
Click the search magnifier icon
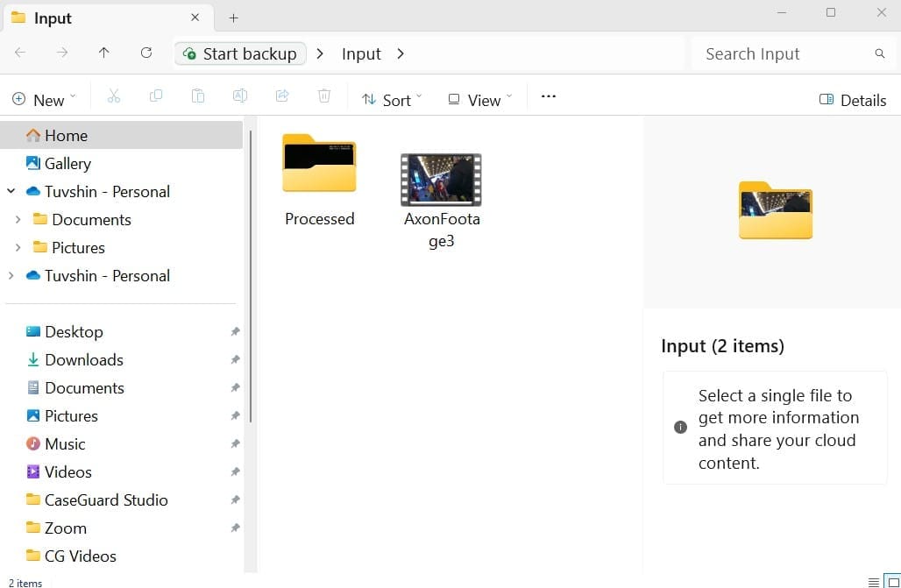(880, 53)
